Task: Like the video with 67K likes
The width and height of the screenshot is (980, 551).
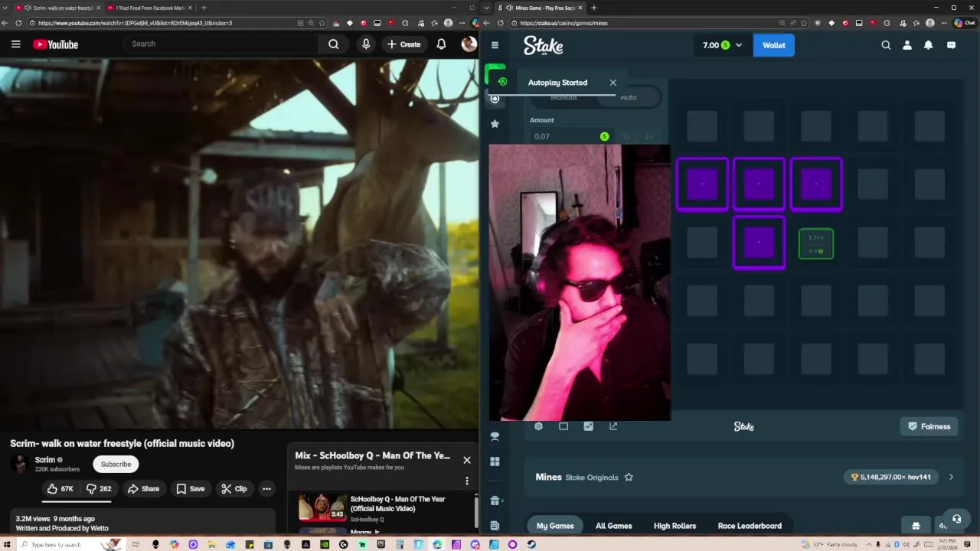Action: pyautogui.click(x=60, y=488)
